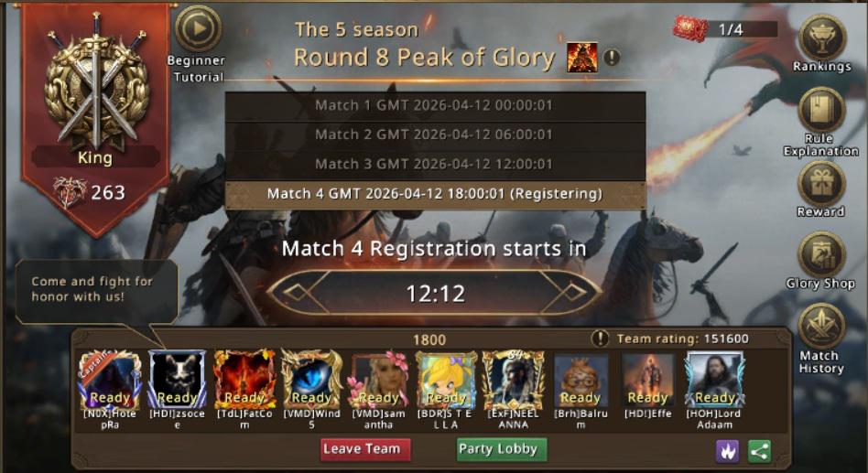Open the Match History icon
Image resolution: width=868 pixels, height=473 pixels.
click(821, 327)
